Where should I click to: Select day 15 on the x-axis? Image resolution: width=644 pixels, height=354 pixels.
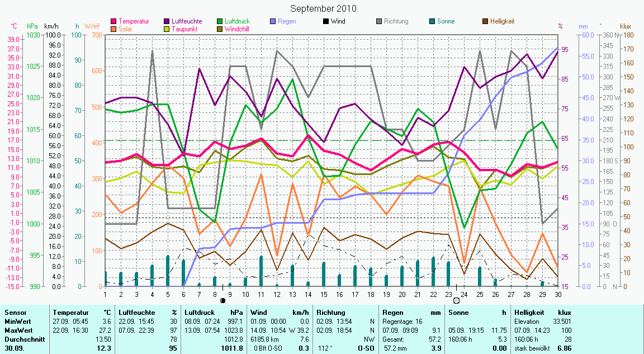point(324,293)
